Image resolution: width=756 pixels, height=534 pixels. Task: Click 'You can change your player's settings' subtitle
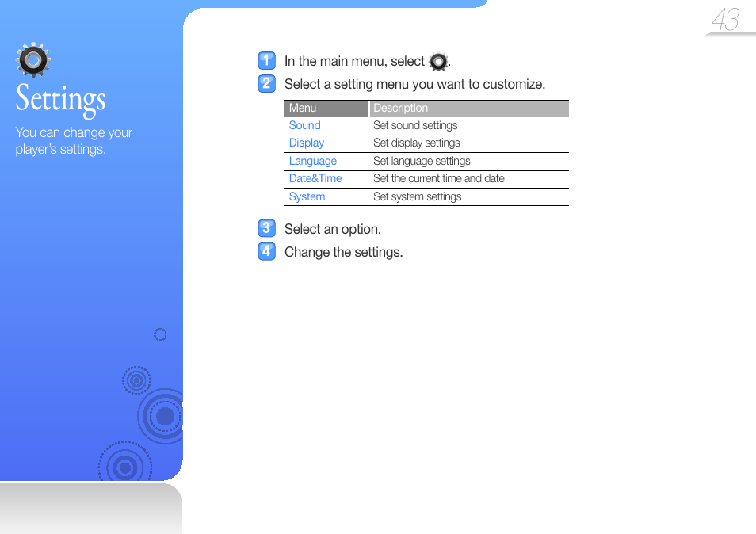click(x=74, y=141)
